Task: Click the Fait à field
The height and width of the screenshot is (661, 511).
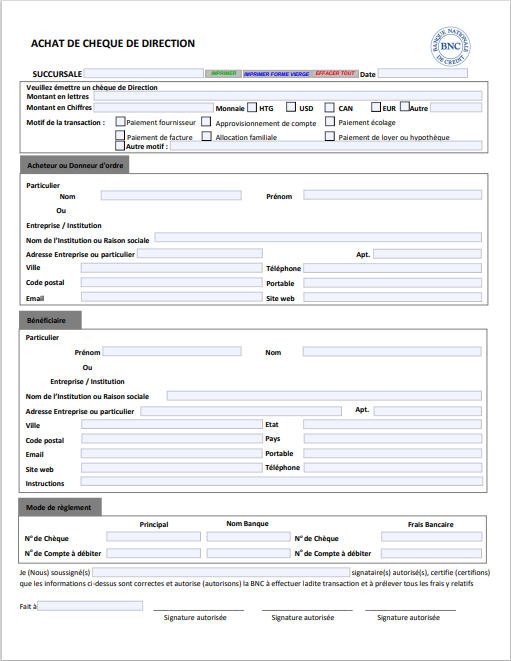Action: pyautogui.click(x=90, y=606)
